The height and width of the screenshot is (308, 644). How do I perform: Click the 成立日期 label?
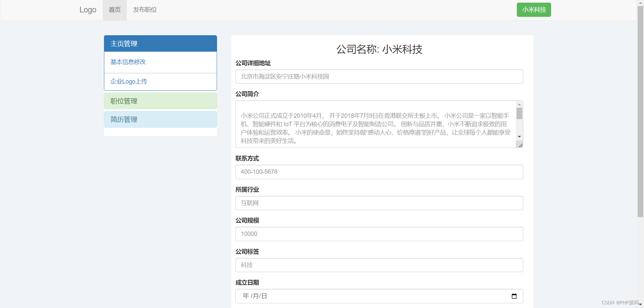[x=247, y=283]
